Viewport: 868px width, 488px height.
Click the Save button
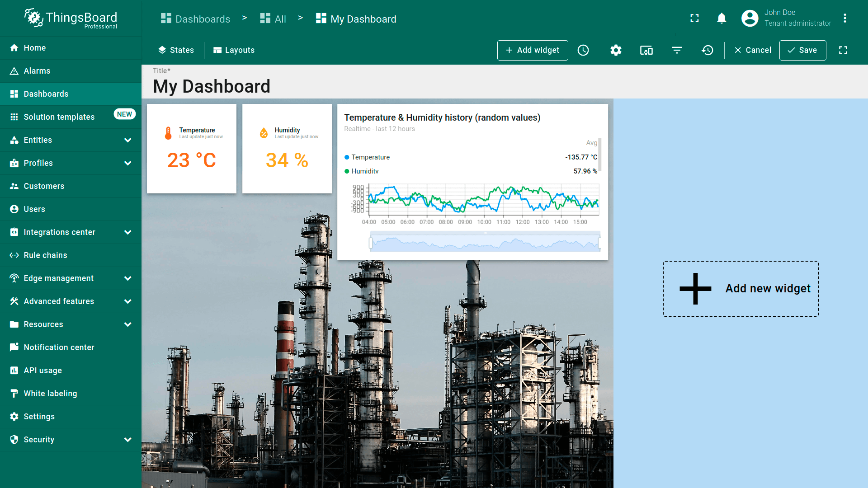(x=802, y=50)
